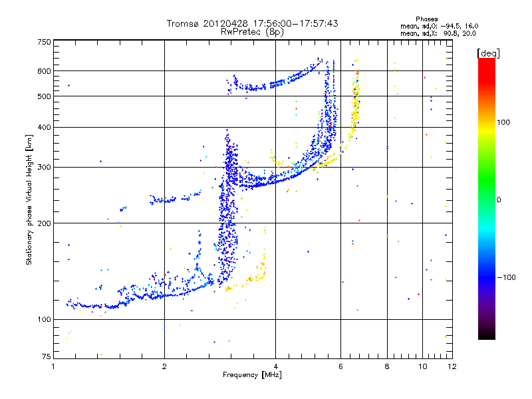
Task: Click the y-axis tick label '100'
Action: (44, 320)
